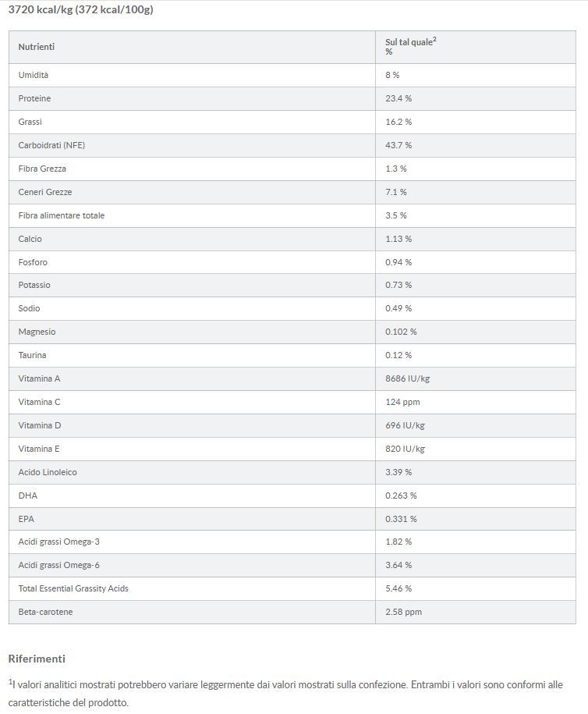
Task: Click the Vitamina A value 8686 IU/kg
Action: click(x=408, y=378)
